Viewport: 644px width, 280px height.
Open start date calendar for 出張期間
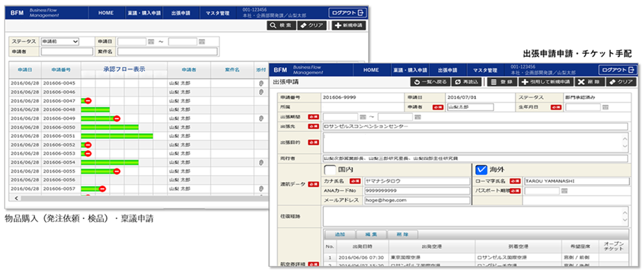[x=362, y=117]
